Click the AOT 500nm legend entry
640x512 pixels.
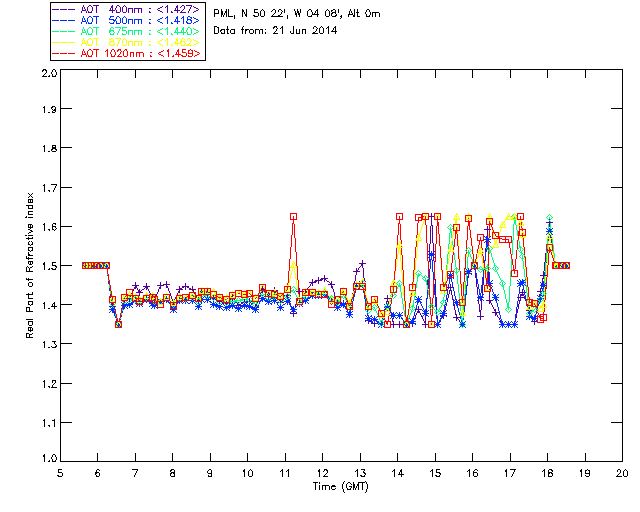point(127,20)
